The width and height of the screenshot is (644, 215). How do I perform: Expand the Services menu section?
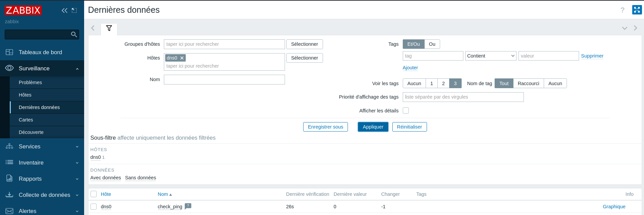[42, 147]
